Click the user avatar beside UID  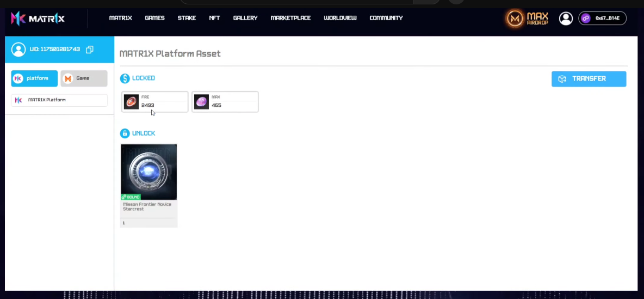pyautogui.click(x=18, y=50)
